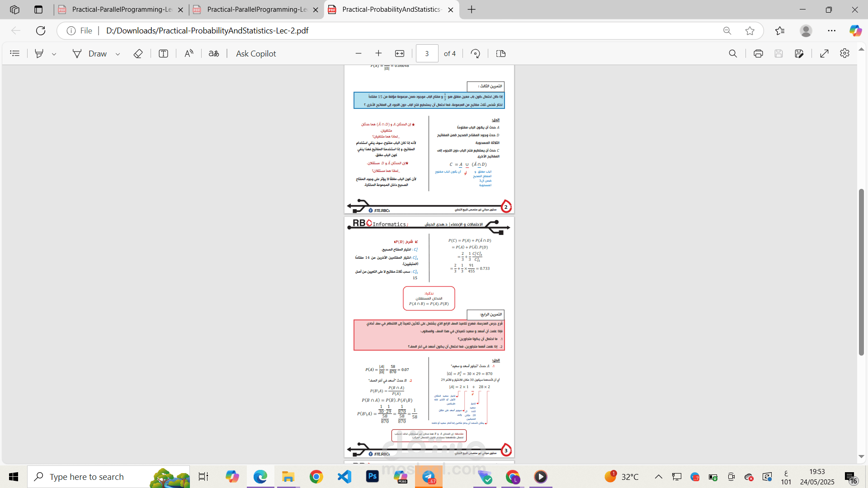Zoom out using the minus button
This screenshot has width=868, height=488.
coord(359,53)
